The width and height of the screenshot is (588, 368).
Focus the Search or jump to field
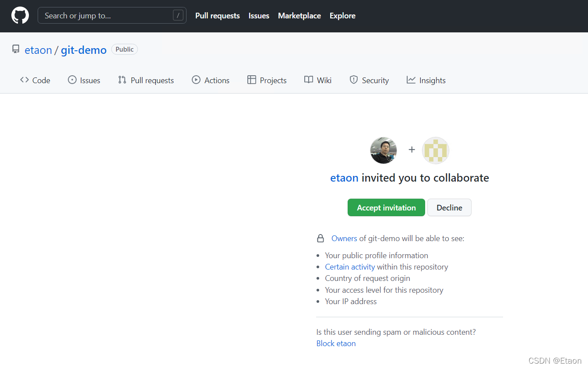[112, 15]
